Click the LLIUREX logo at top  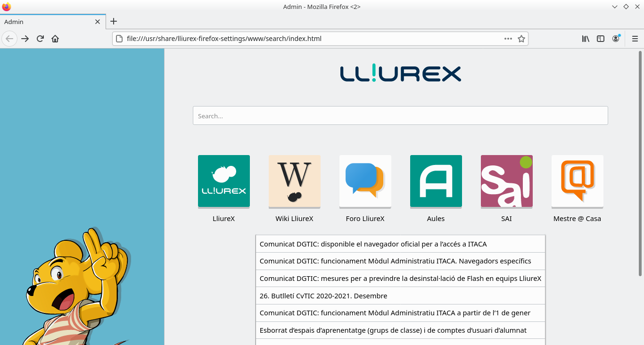click(400, 74)
